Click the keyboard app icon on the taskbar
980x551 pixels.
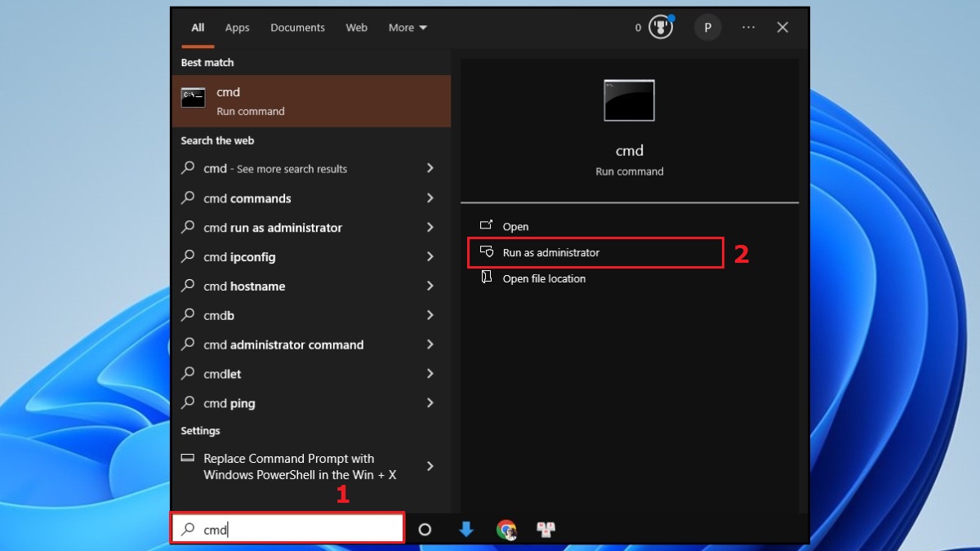coord(546,530)
